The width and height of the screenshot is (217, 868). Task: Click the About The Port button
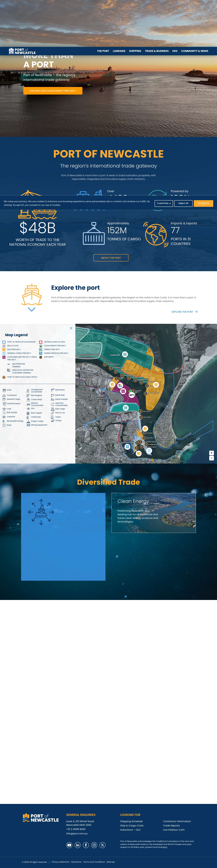click(x=111, y=258)
